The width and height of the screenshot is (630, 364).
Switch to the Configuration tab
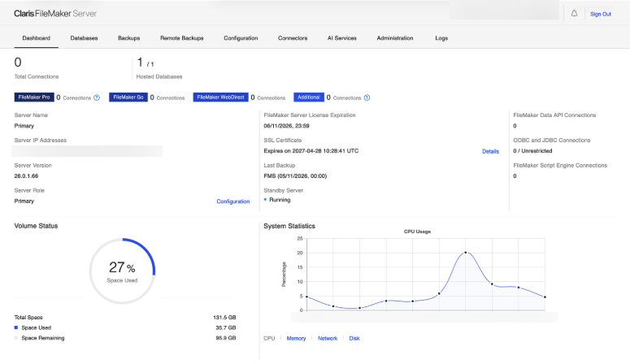pyautogui.click(x=241, y=38)
